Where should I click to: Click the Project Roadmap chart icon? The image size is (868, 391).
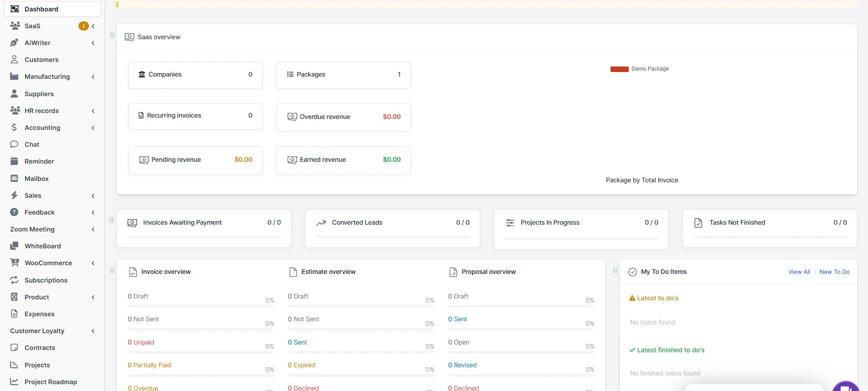pyautogui.click(x=14, y=382)
